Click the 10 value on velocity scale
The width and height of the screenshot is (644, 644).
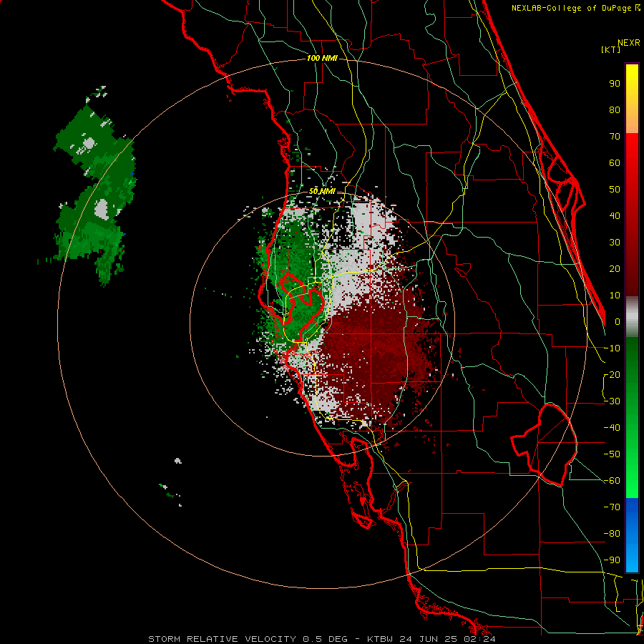[x=615, y=296]
